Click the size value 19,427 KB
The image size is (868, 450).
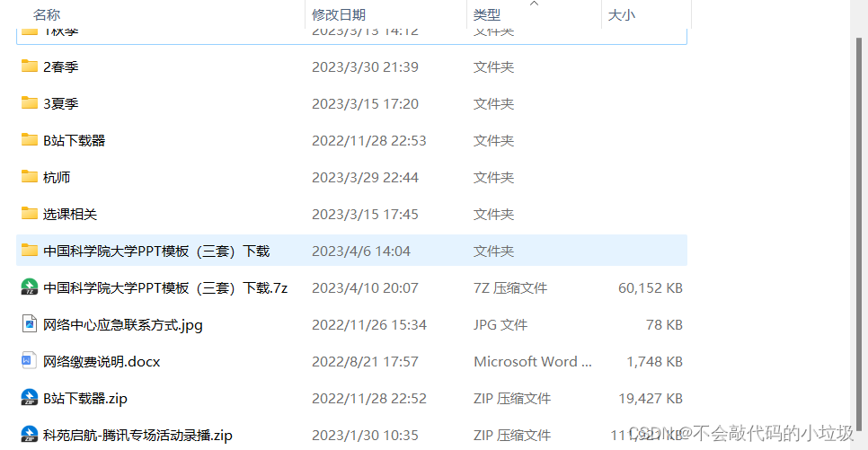[x=651, y=399]
